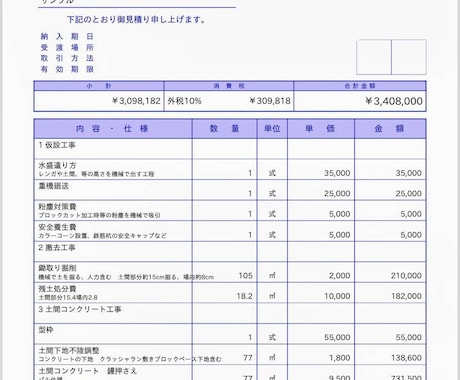Click the 消費税 header cell

point(229,86)
